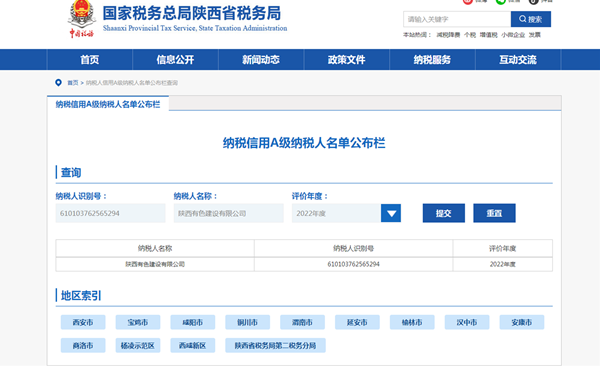Click the green WeChat icon at top

[x=501, y=2]
